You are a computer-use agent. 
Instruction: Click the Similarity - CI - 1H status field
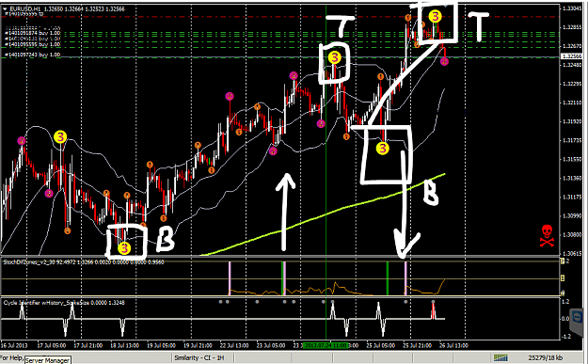coord(199,357)
